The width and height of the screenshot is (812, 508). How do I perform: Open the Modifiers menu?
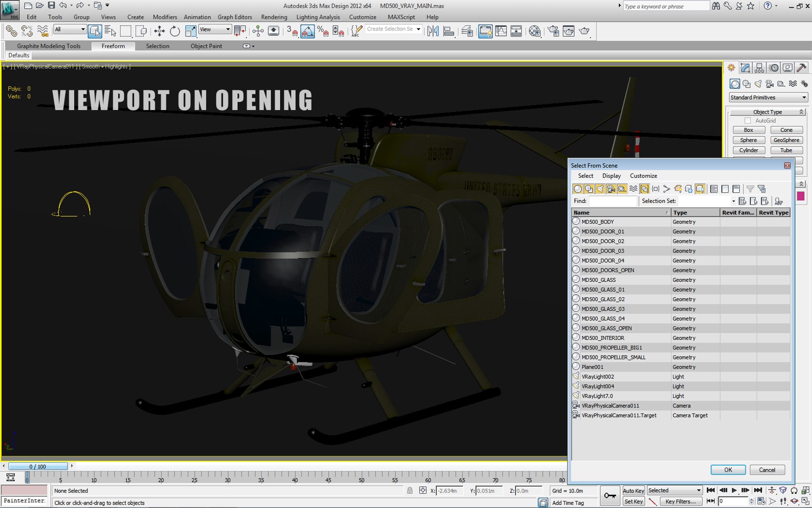(165, 17)
